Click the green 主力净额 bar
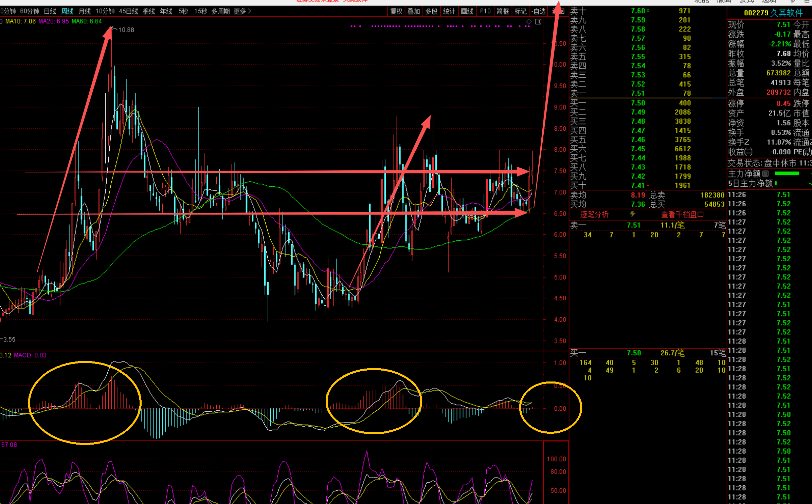This screenshot has height=504, width=812. coord(787,174)
